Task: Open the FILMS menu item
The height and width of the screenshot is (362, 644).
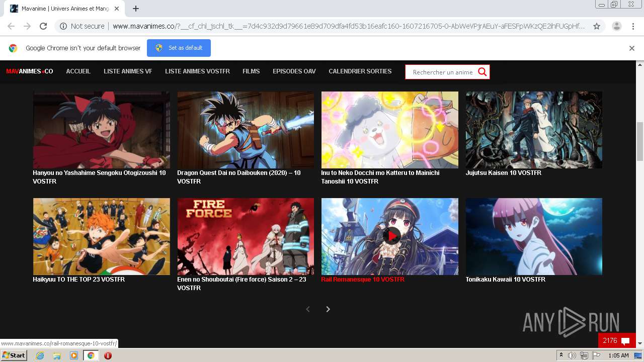Action: (x=251, y=71)
